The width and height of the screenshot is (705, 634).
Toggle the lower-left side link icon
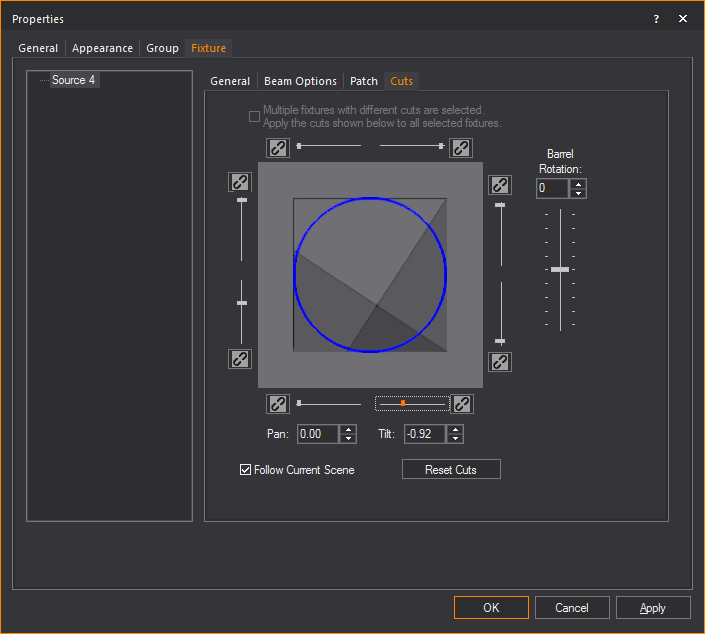pyautogui.click(x=240, y=358)
